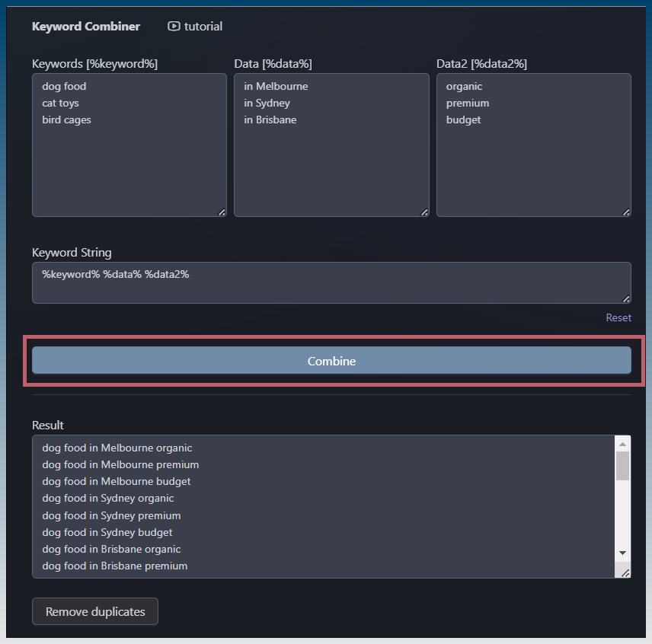
Task: Click the Result scrollbar down arrow
Action: coord(622,553)
